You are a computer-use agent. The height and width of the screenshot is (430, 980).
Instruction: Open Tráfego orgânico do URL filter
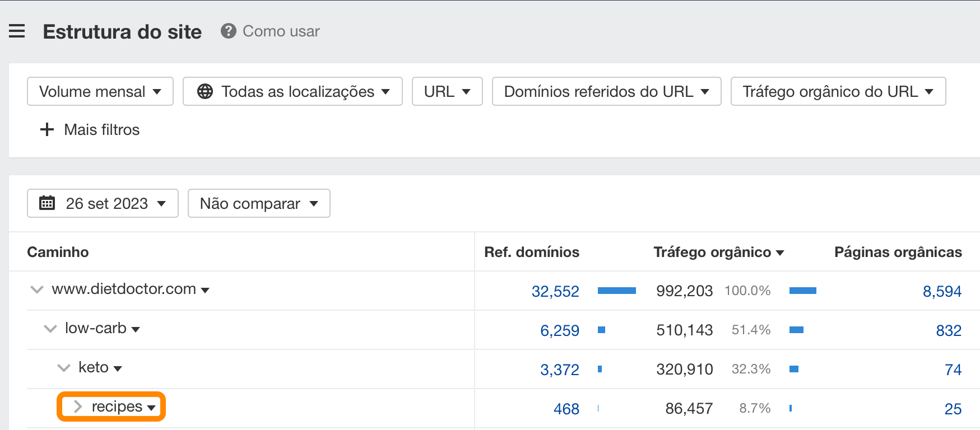838,91
